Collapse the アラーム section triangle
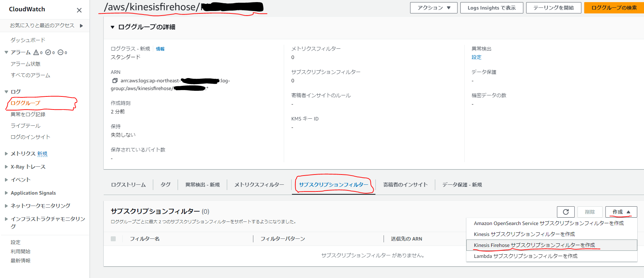The width and height of the screenshot is (644, 278). (x=6, y=52)
